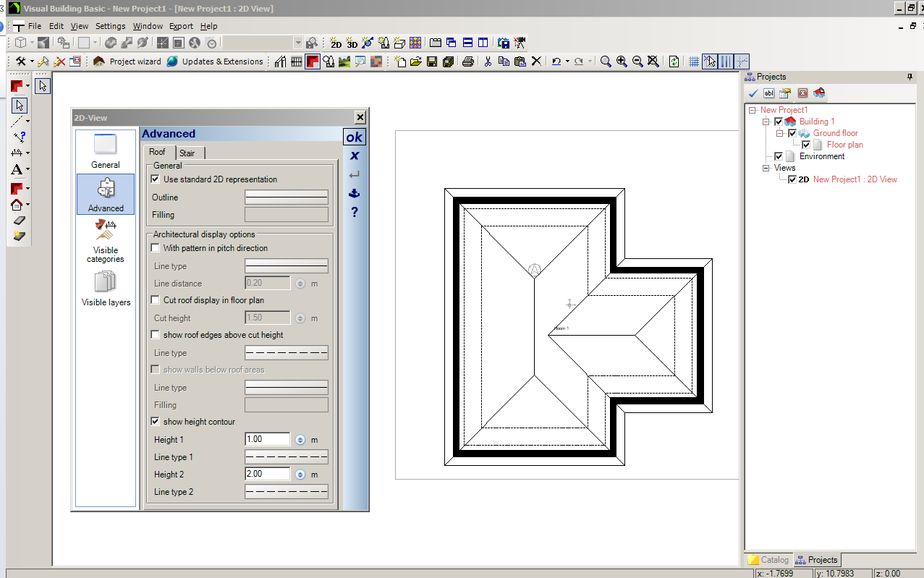Select the eraser tool in left toolbar

19,221
